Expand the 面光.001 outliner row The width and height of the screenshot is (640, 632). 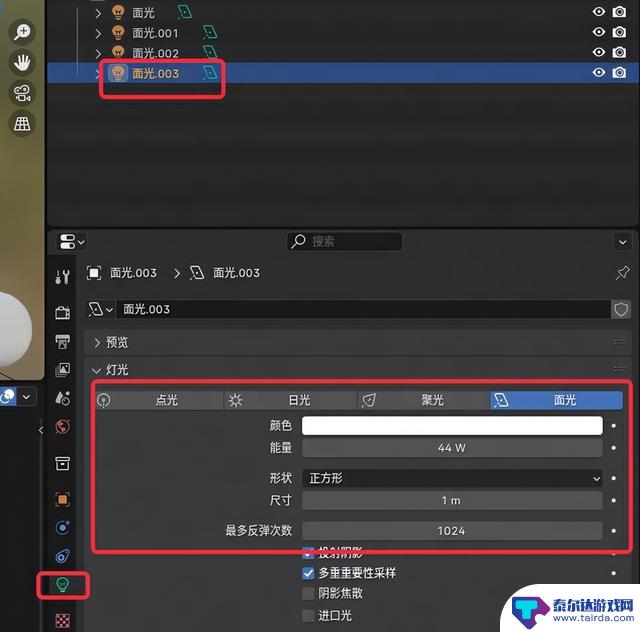[98, 33]
